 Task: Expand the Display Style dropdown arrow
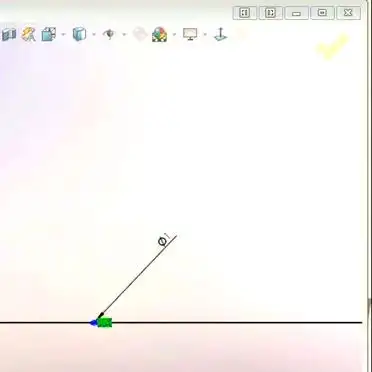tap(94, 34)
